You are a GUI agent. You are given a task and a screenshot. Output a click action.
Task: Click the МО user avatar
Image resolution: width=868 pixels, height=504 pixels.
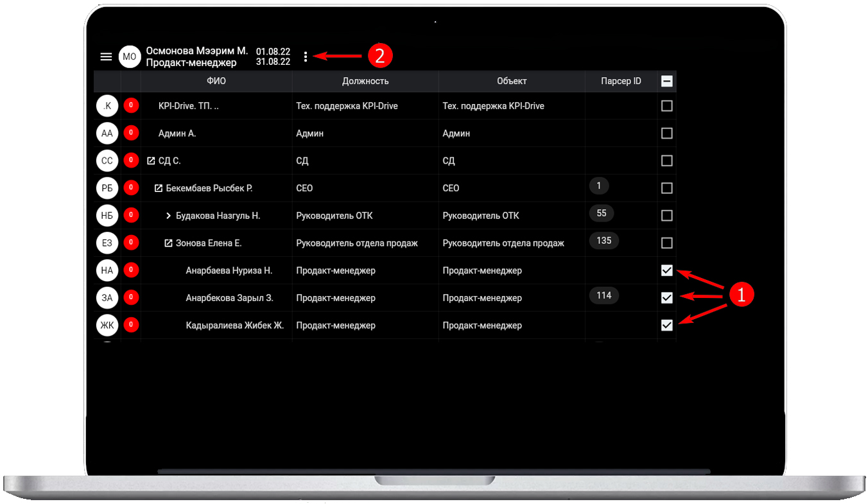point(130,56)
